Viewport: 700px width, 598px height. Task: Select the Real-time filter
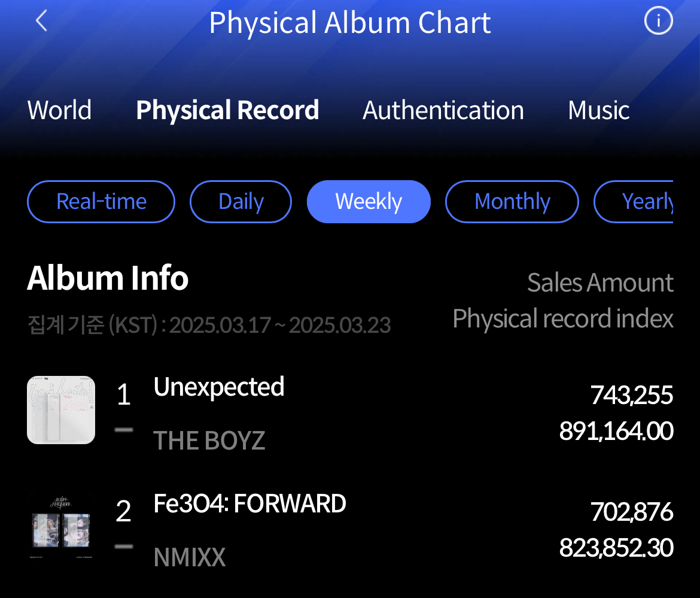[x=101, y=202]
